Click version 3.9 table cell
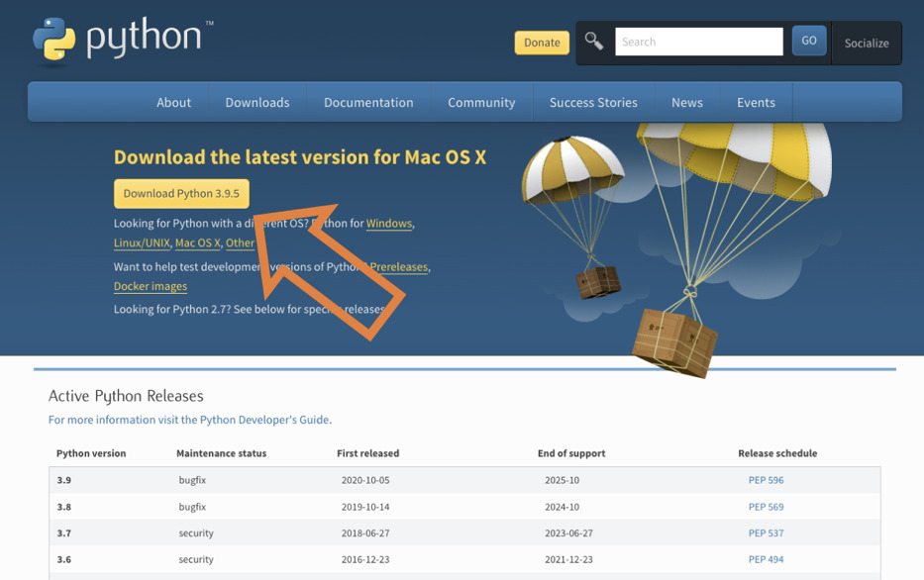Screen dimensions: 924x580 [x=63, y=480]
